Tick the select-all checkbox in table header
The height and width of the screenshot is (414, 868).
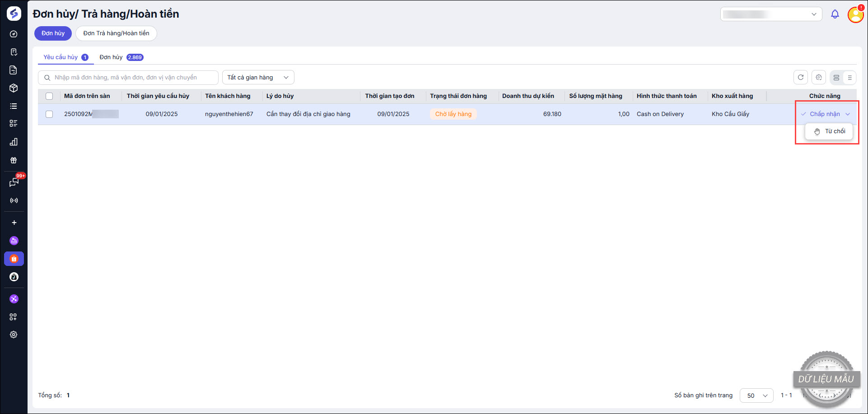pyautogui.click(x=49, y=96)
